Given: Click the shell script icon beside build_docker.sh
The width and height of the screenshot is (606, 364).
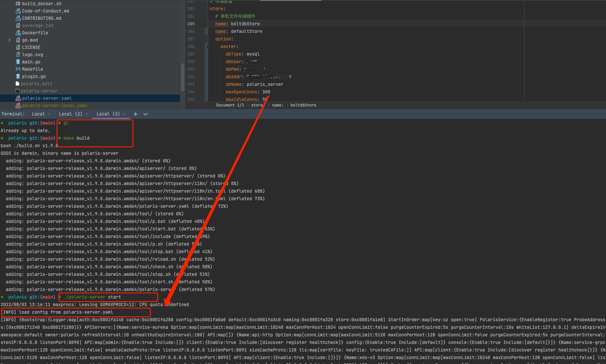Looking at the screenshot, I should point(18,3).
